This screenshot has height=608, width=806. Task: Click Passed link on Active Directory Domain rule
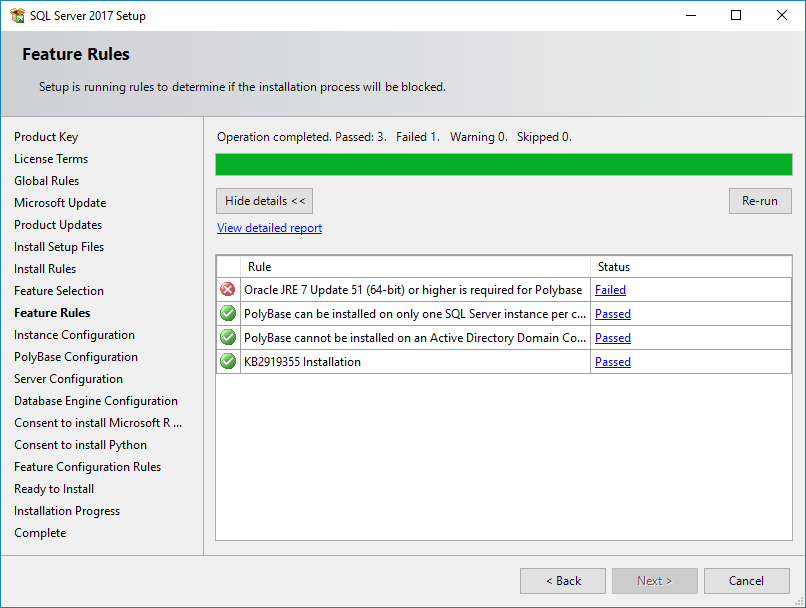click(x=612, y=337)
